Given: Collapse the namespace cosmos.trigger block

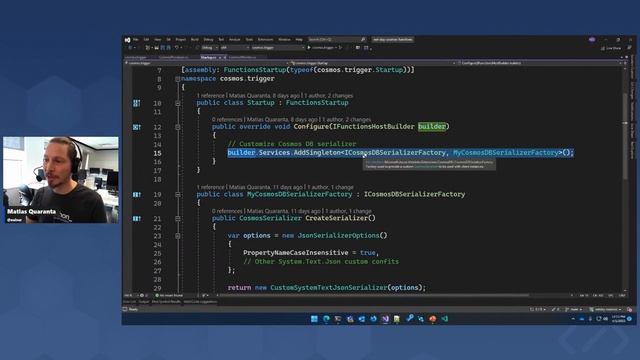Looking at the screenshot, I should 178,79.
